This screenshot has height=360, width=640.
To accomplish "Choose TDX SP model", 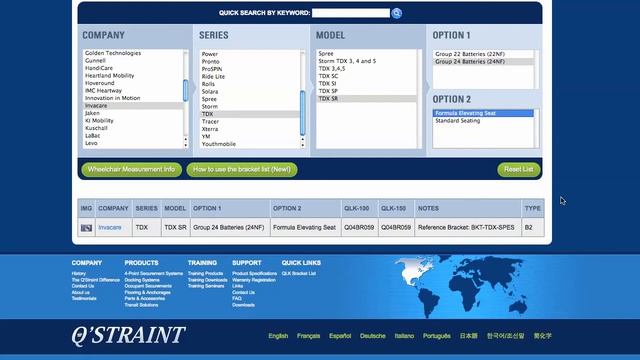I will click(x=328, y=91).
